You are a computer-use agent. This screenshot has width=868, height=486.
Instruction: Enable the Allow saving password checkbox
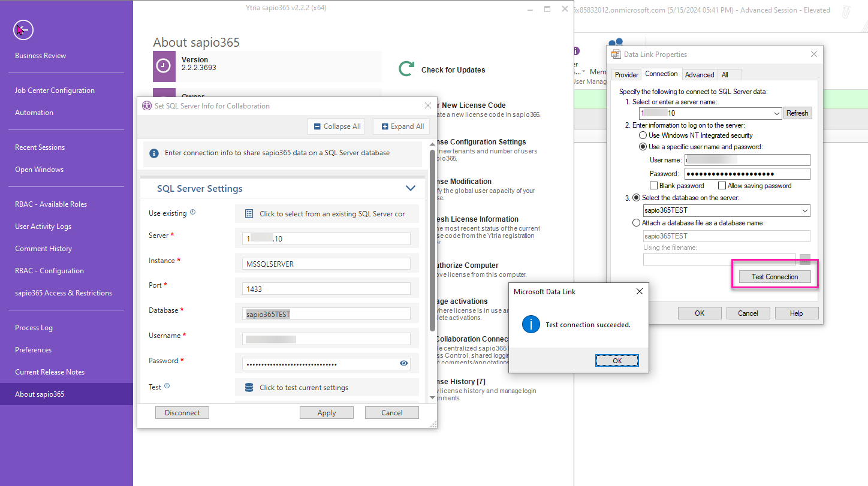(722, 185)
